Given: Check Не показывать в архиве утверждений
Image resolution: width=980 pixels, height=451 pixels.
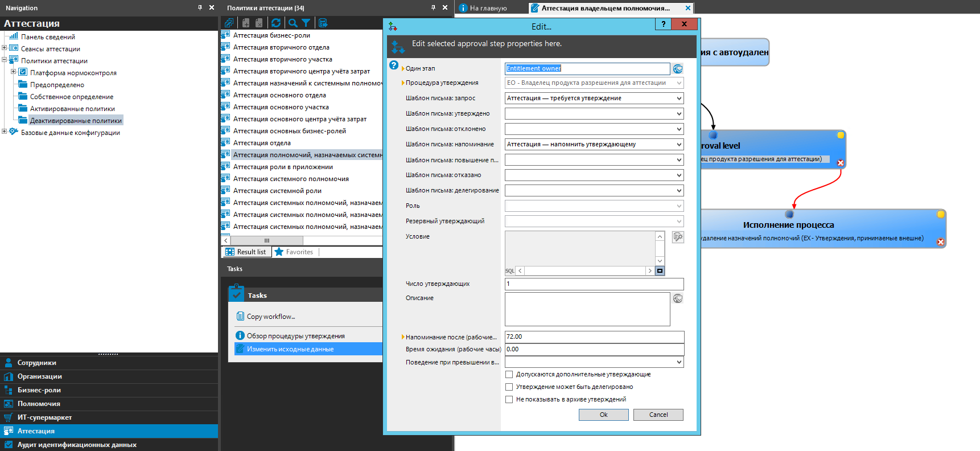Looking at the screenshot, I should 509,400.
